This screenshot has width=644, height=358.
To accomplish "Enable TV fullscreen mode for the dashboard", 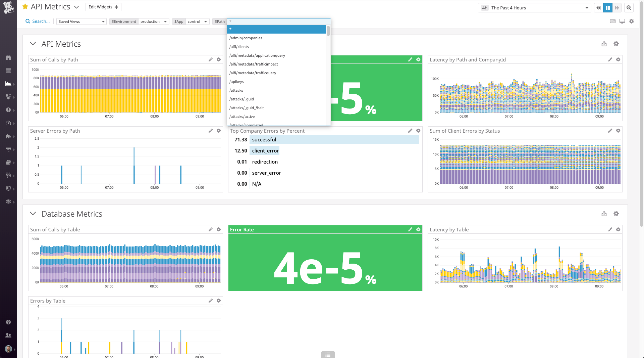I will (623, 21).
